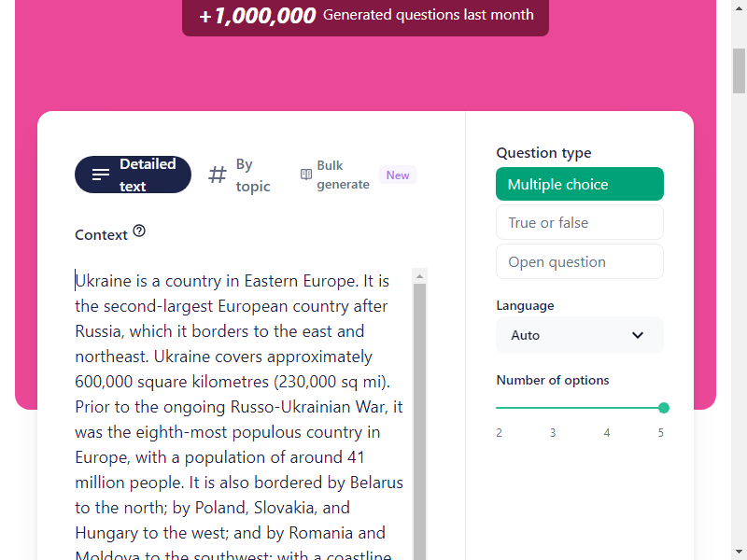747x560 pixels.
Task: Click the New badge beside Bulk generate
Action: coord(398,175)
